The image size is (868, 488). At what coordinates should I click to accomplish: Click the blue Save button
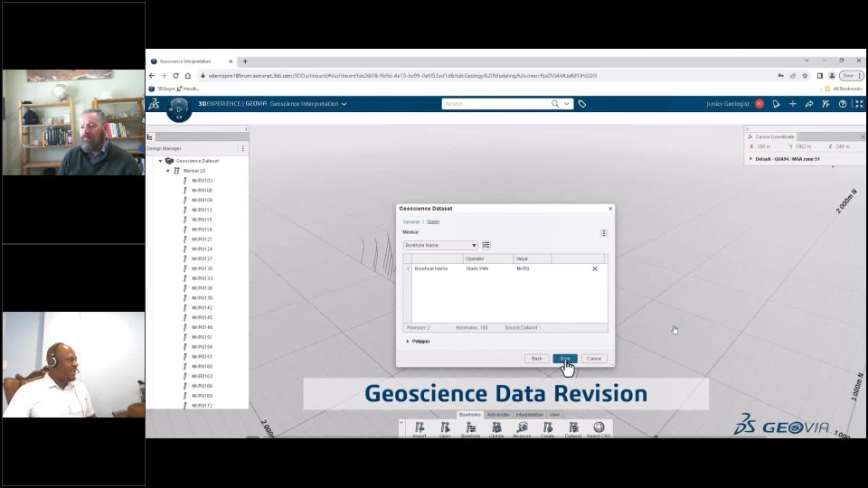tap(565, 359)
